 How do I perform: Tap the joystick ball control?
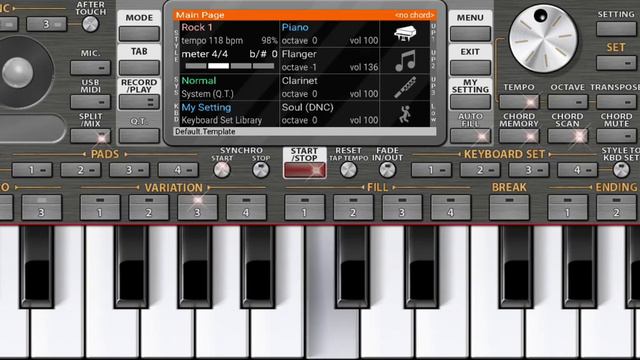point(18,73)
